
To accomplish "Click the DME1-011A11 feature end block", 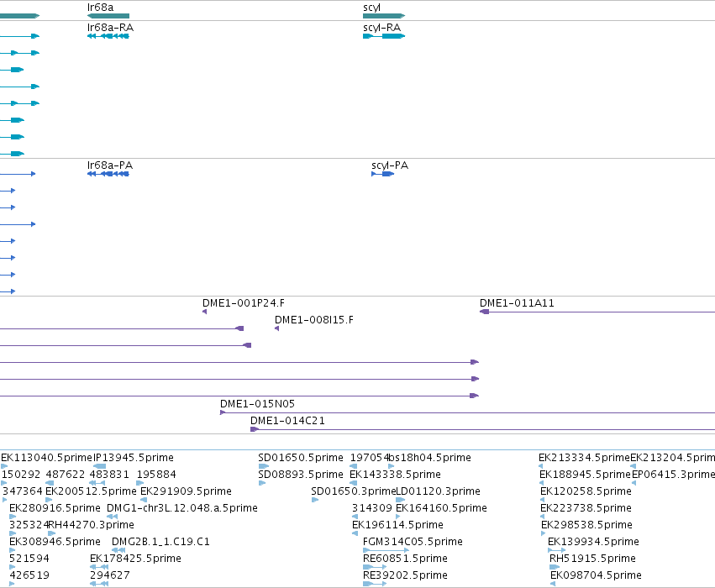I will coord(484,312).
